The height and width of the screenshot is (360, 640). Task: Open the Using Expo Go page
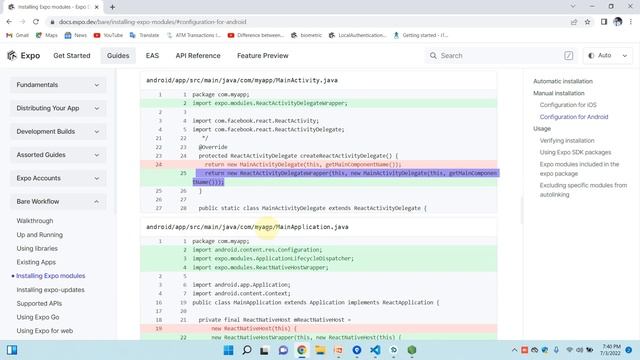[38, 317]
